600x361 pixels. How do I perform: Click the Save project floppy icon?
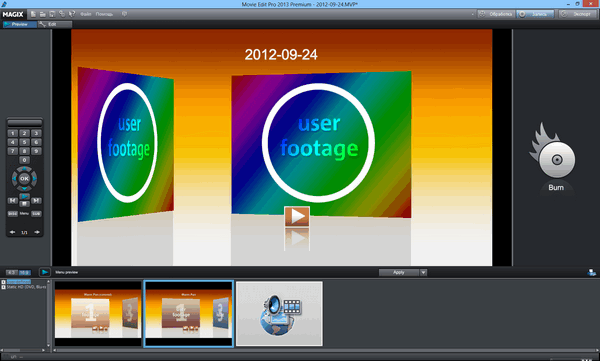pyautogui.click(x=52, y=14)
